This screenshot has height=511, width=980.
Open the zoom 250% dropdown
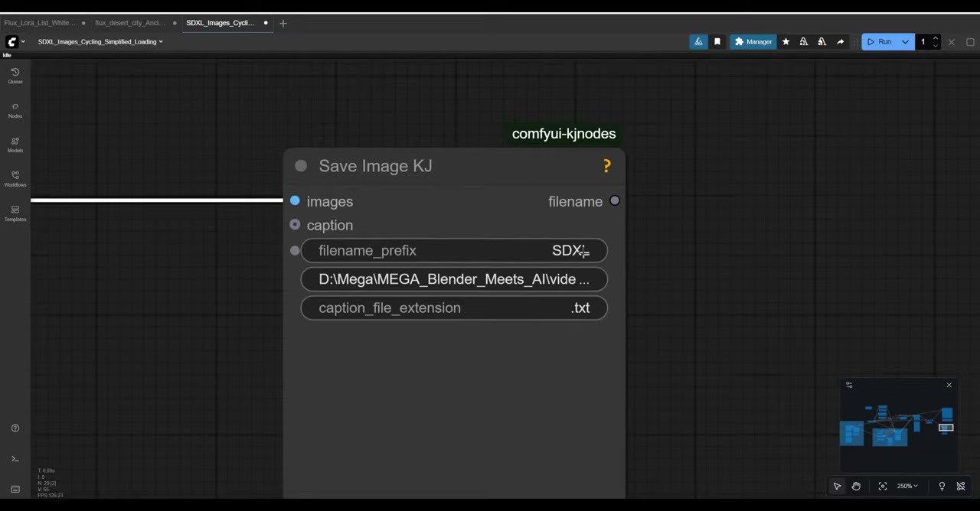tap(907, 487)
